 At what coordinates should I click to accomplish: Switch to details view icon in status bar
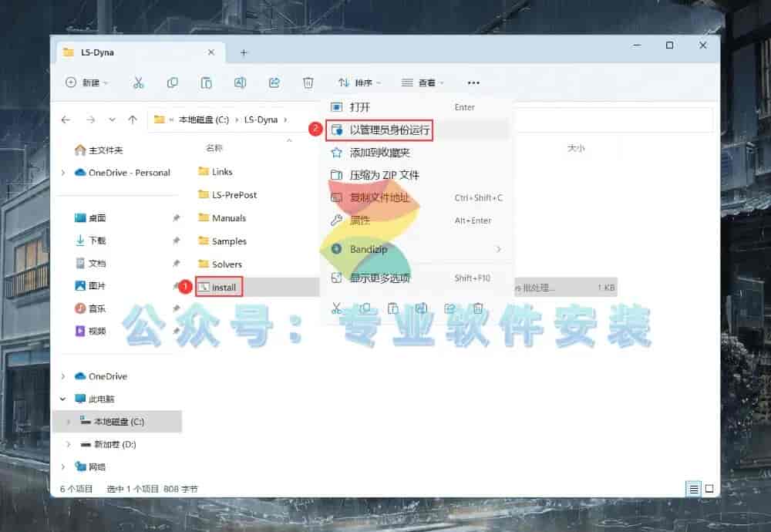pyautogui.click(x=693, y=489)
